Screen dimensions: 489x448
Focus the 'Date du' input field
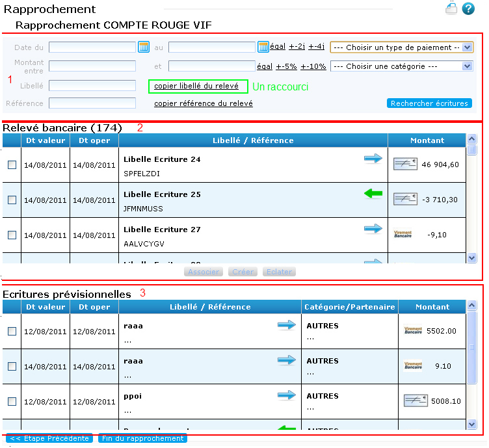(x=92, y=47)
